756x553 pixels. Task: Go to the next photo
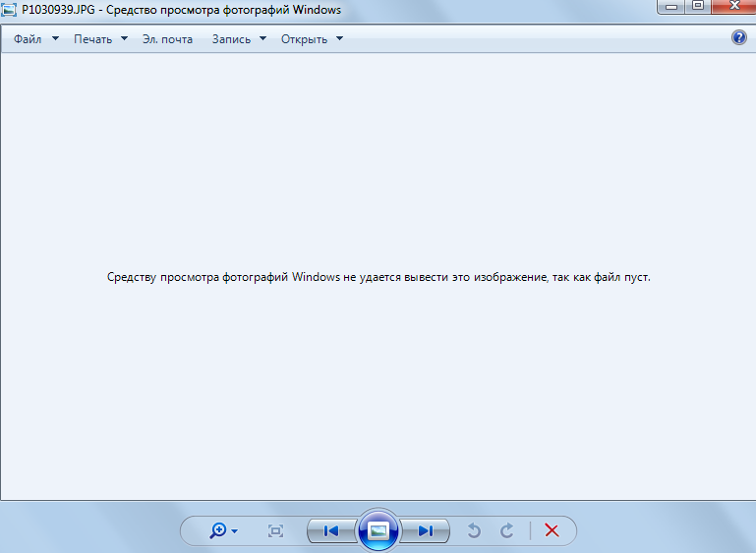point(426,530)
